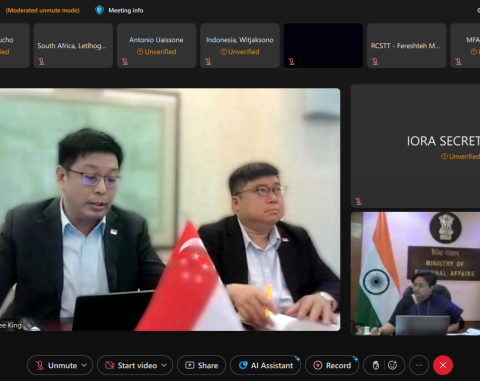Start recording with Record button
480x381 pixels.
coord(332,365)
